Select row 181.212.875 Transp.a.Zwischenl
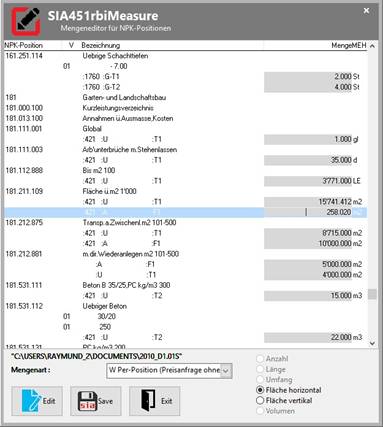 pos(185,223)
